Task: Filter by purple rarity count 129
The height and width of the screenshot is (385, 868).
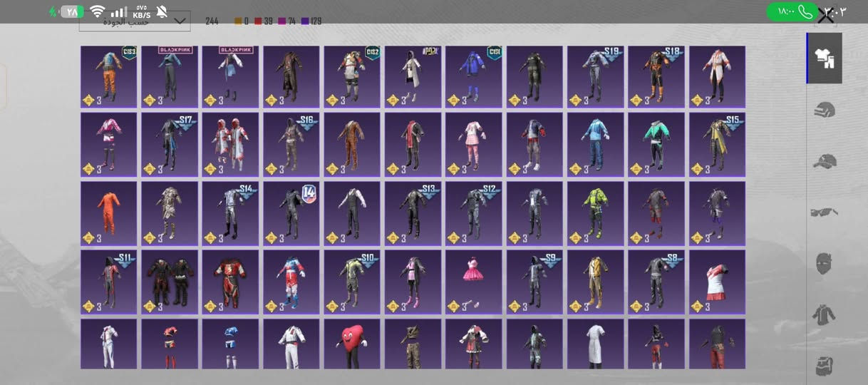Action: (311, 21)
